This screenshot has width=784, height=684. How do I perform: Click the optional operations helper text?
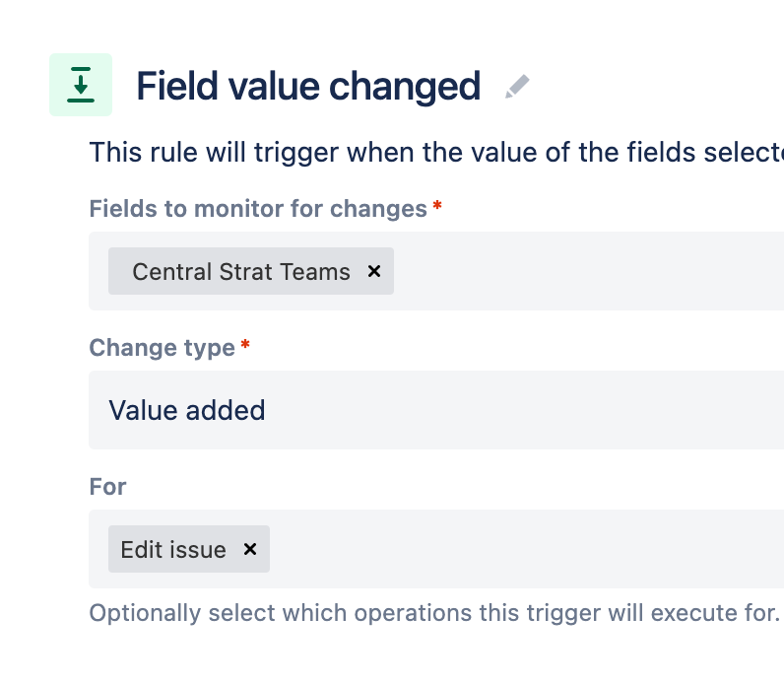[x=434, y=613]
